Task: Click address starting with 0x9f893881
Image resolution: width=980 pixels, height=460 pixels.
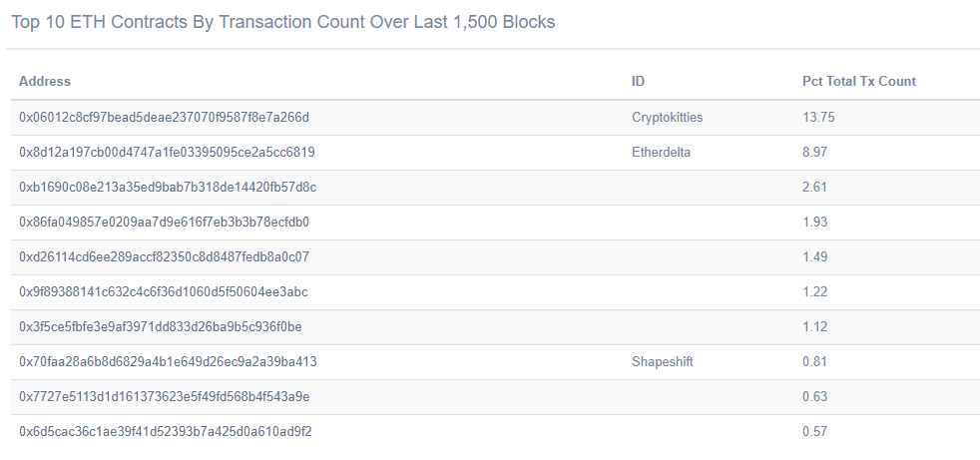Action: point(164,292)
